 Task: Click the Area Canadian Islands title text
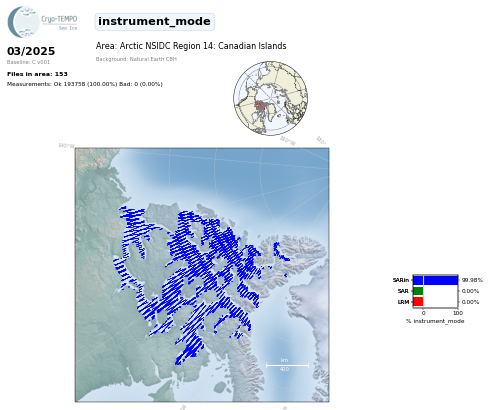click(x=191, y=46)
